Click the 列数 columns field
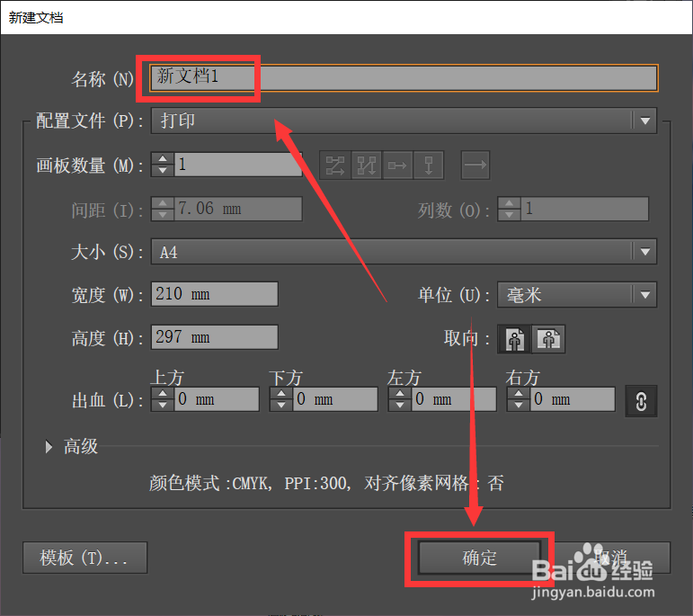693x616 pixels. (x=584, y=209)
